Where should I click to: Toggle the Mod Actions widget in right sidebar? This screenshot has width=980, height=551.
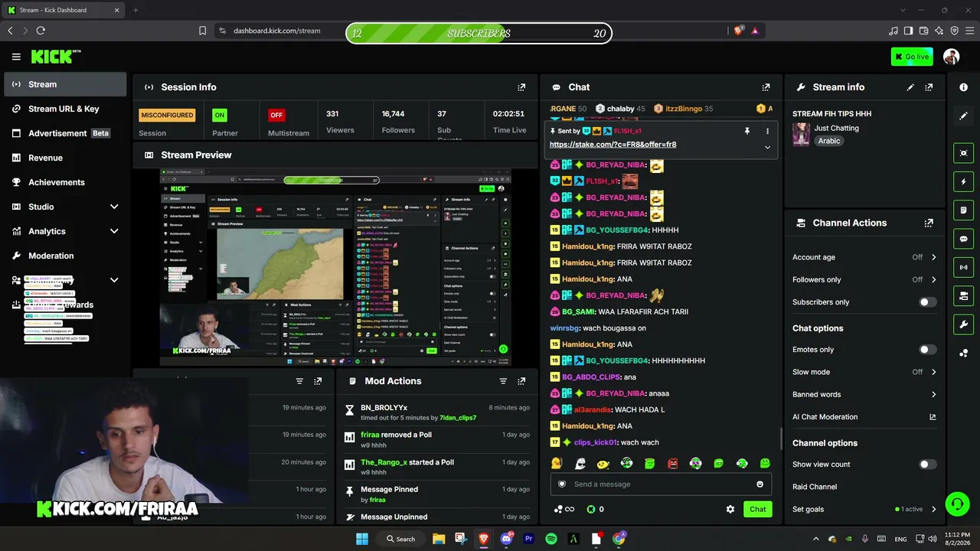click(963, 210)
